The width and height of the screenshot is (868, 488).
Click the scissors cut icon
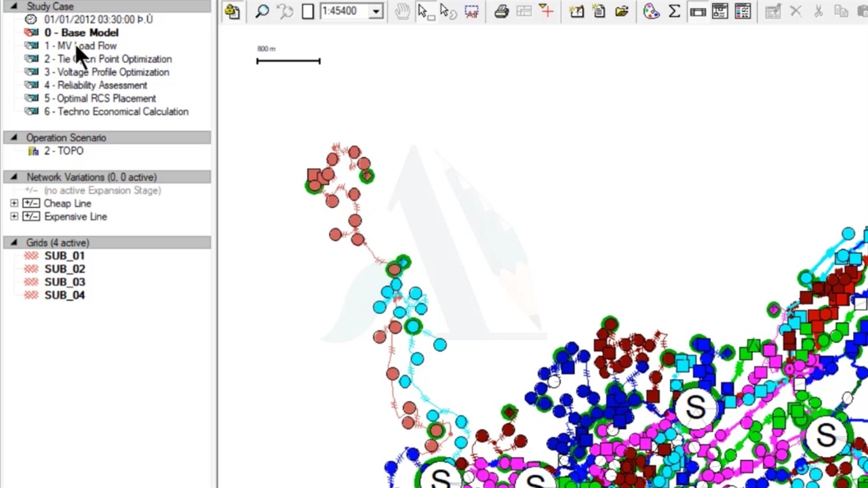[818, 12]
